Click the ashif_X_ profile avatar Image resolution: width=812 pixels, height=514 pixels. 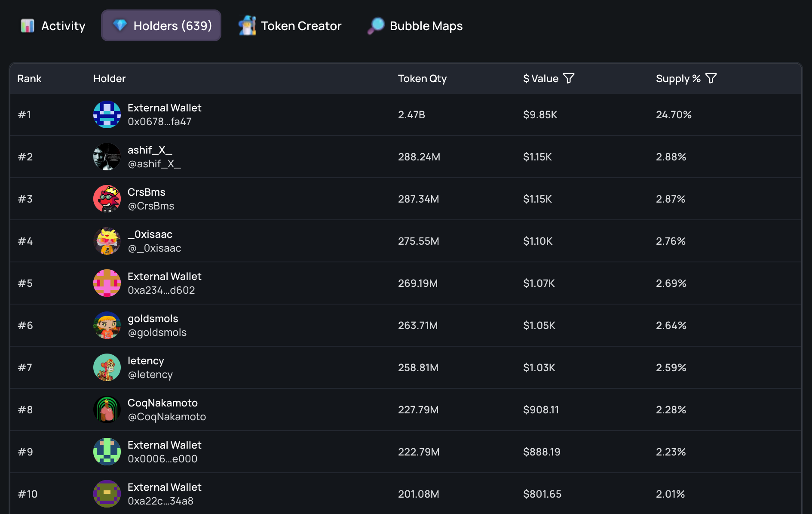click(107, 157)
